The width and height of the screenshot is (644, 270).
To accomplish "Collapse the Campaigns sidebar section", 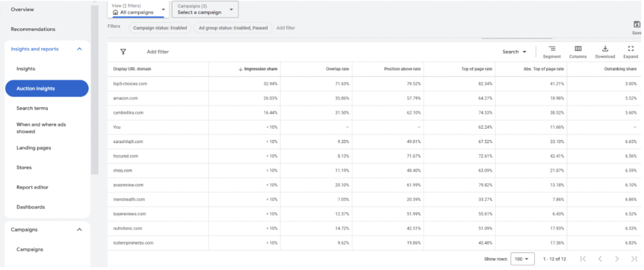I will point(79,230).
